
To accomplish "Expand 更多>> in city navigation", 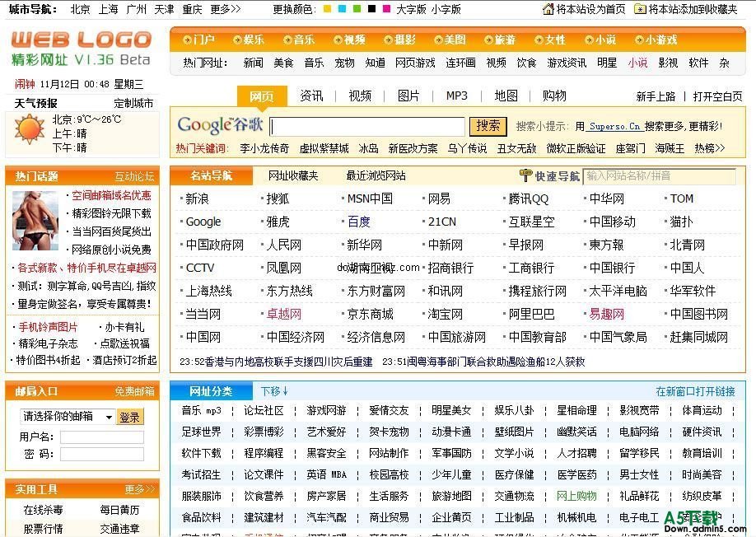I will click(x=225, y=9).
